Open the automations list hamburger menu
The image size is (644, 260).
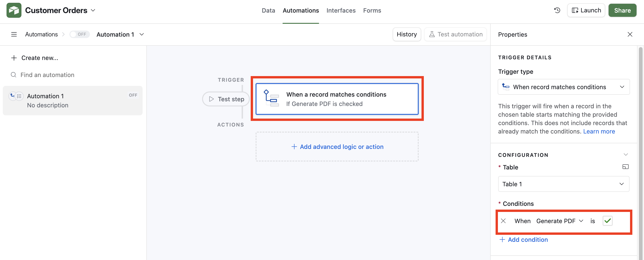tap(14, 34)
